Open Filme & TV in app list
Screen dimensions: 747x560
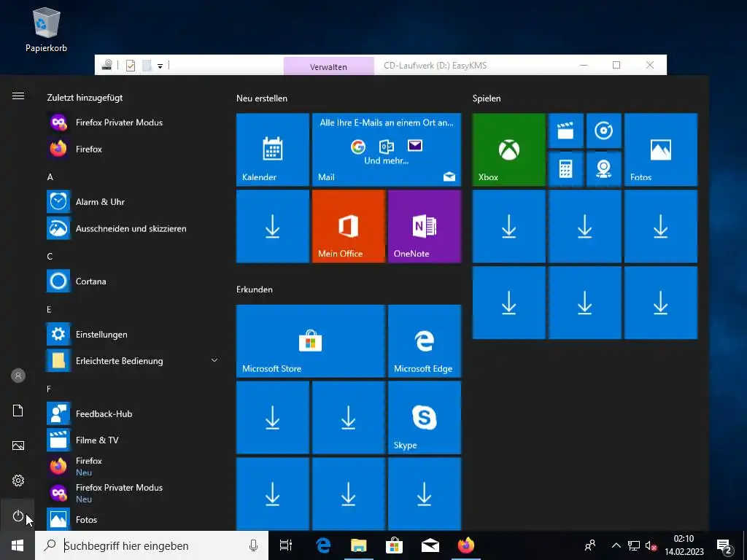133,440
